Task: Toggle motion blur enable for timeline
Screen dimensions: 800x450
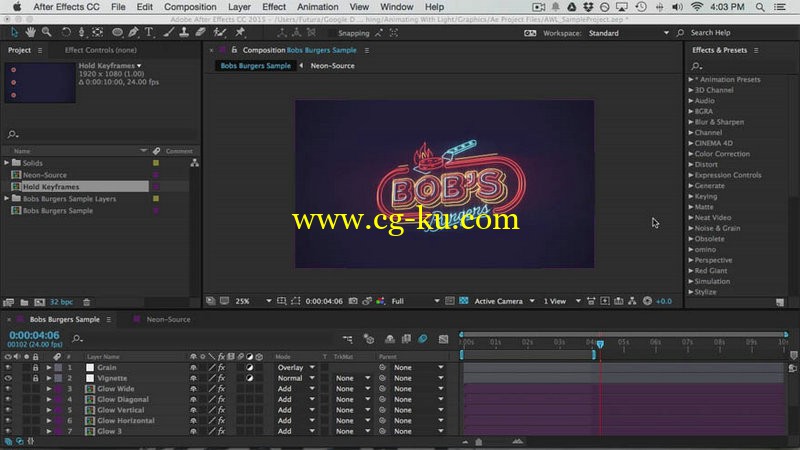Action: point(422,339)
